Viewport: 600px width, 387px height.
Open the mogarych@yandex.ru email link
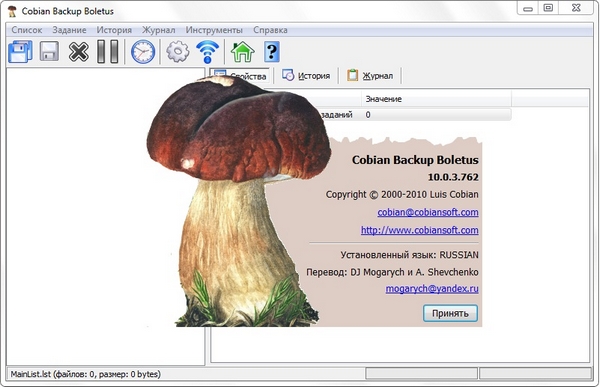432,289
